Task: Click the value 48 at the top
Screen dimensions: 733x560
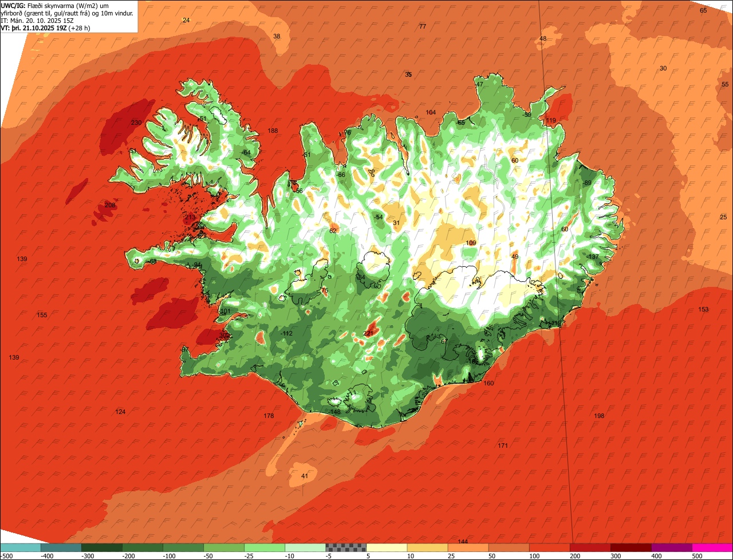Action: pos(543,39)
